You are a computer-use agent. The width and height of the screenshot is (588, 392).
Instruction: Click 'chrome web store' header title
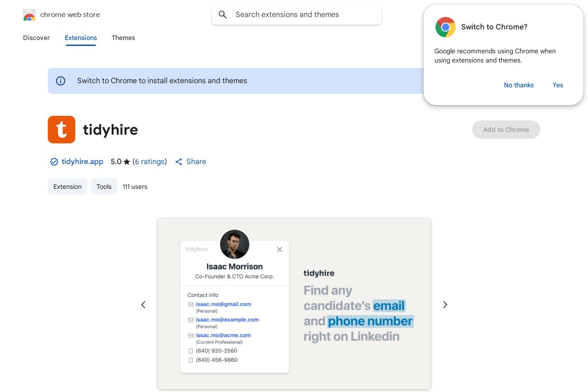point(70,15)
